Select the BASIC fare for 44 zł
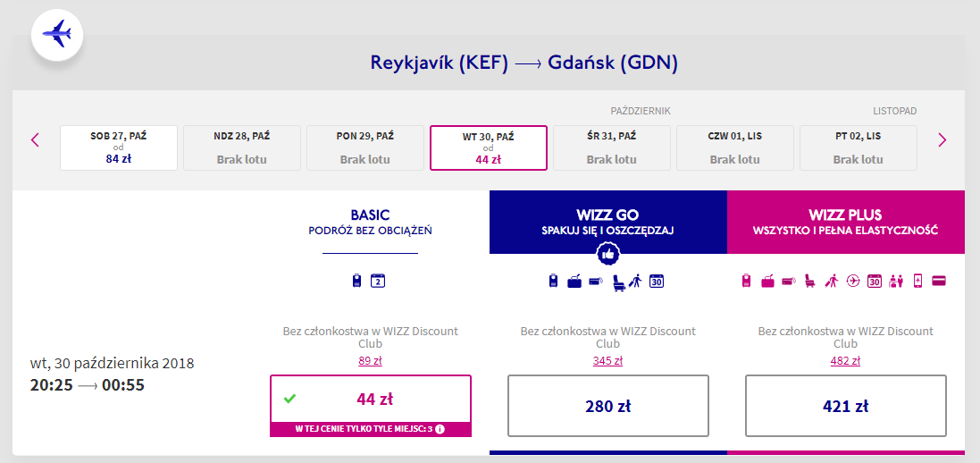Screen dimensions: 980x463 370,399
